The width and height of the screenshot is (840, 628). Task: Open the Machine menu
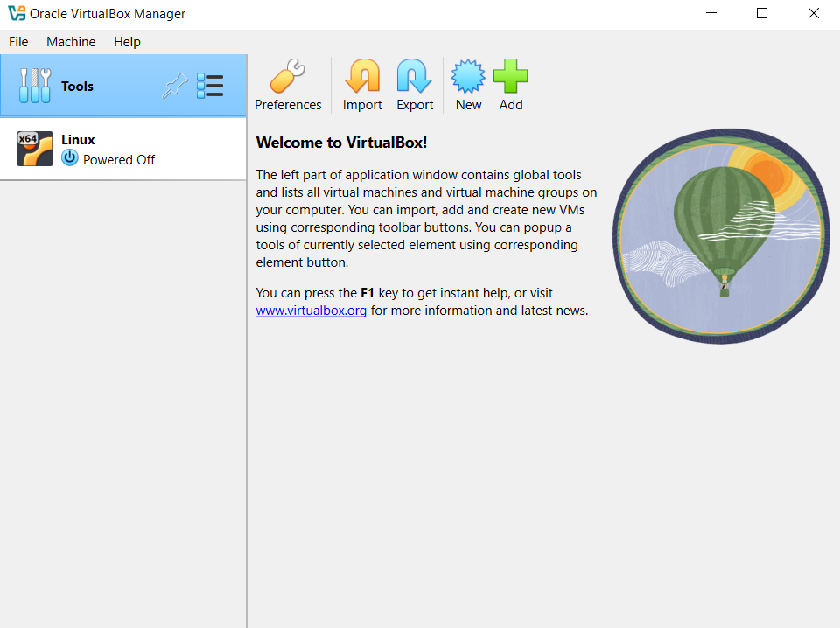click(71, 42)
